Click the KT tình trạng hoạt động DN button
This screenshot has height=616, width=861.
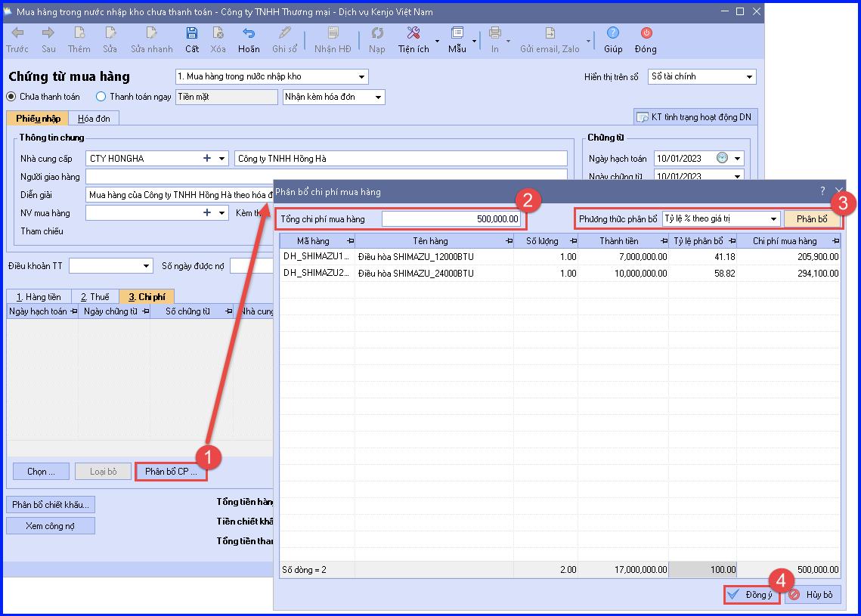point(695,117)
